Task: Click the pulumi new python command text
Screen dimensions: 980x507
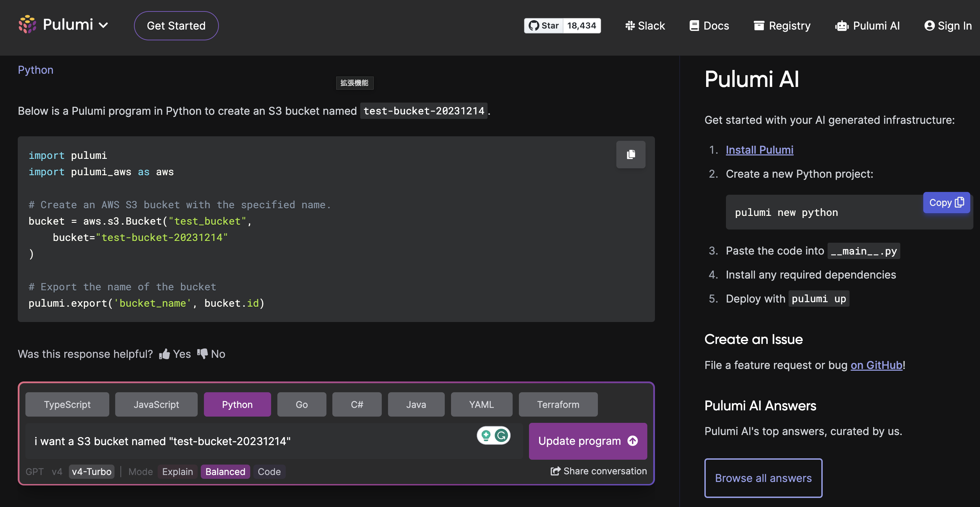Action: coord(787,212)
